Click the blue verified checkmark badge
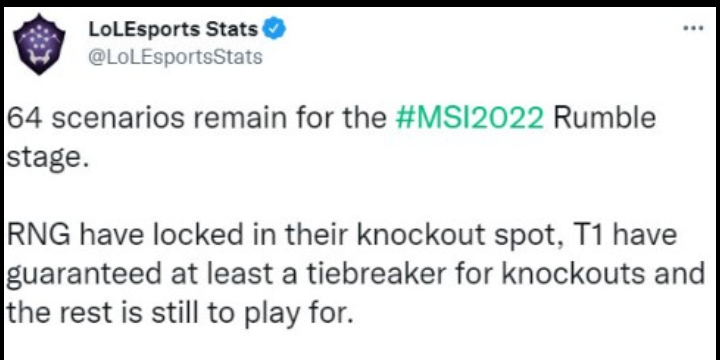Screen dimensions: 720x360 (276, 31)
